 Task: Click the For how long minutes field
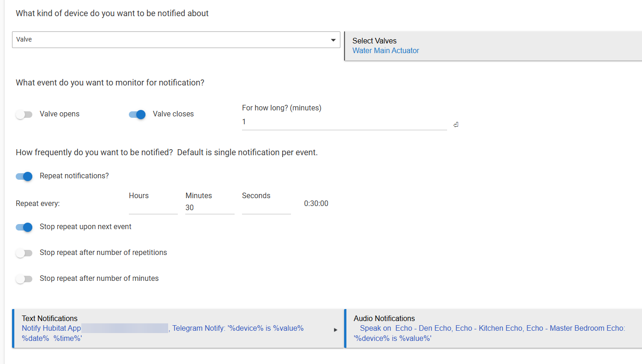click(344, 122)
